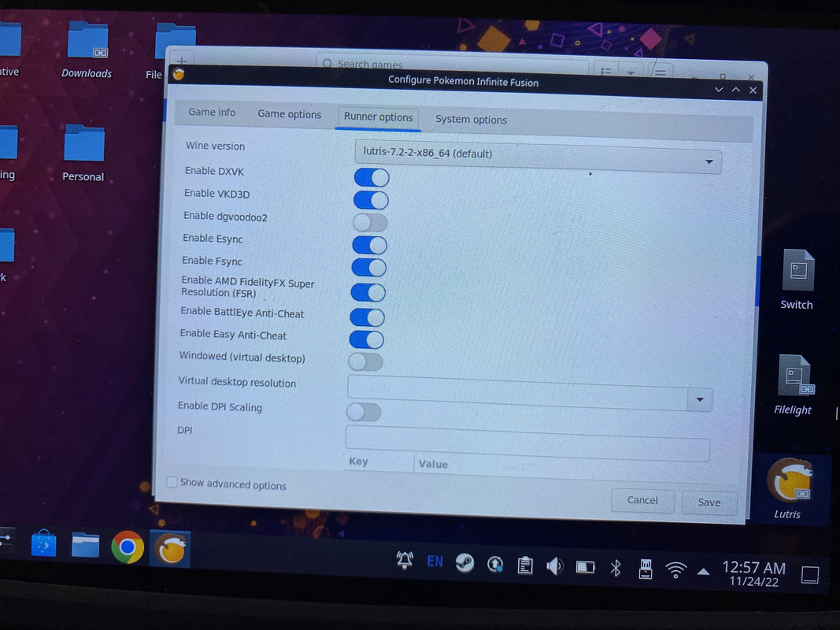
Task: Click Lutris icon in dialog titlebar
Action: click(x=179, y=75)
